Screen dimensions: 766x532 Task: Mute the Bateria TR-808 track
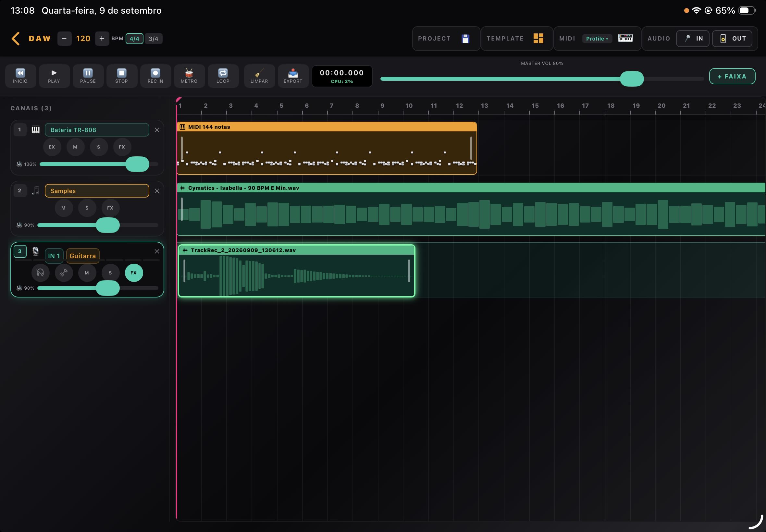[x=75, y=147]
